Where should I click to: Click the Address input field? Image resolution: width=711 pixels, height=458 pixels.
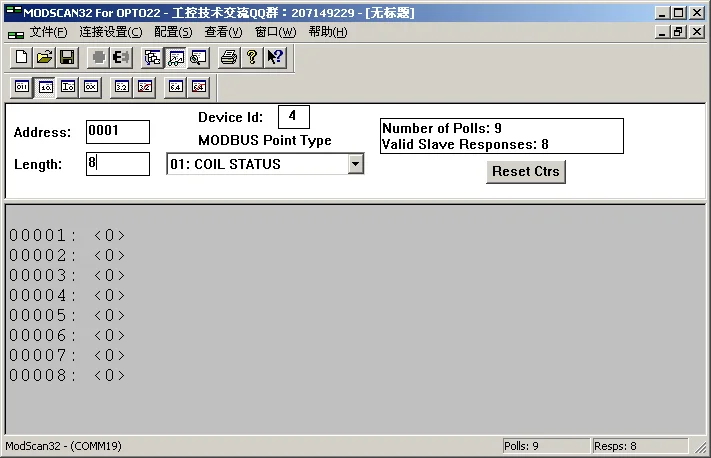[x=117, y=132]
